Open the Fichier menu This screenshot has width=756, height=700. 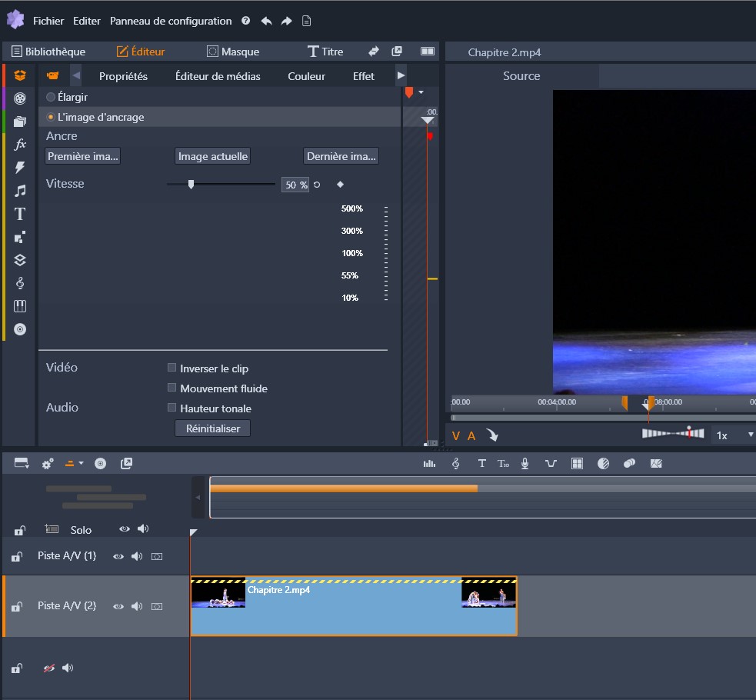pyautogui.click(x=48, y=21)
